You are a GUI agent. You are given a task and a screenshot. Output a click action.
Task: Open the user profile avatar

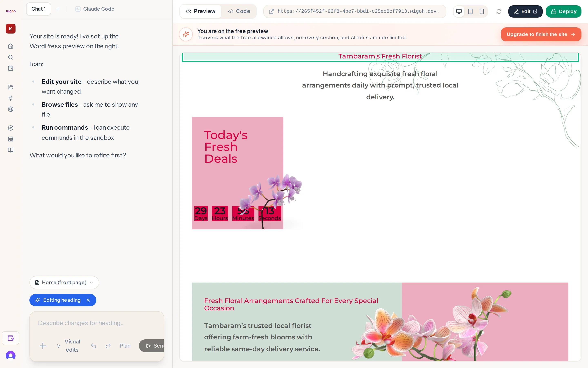(10, 356)
